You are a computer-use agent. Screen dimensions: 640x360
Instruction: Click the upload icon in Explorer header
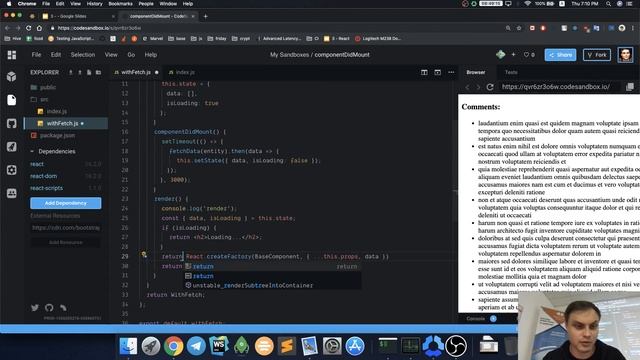80,72
